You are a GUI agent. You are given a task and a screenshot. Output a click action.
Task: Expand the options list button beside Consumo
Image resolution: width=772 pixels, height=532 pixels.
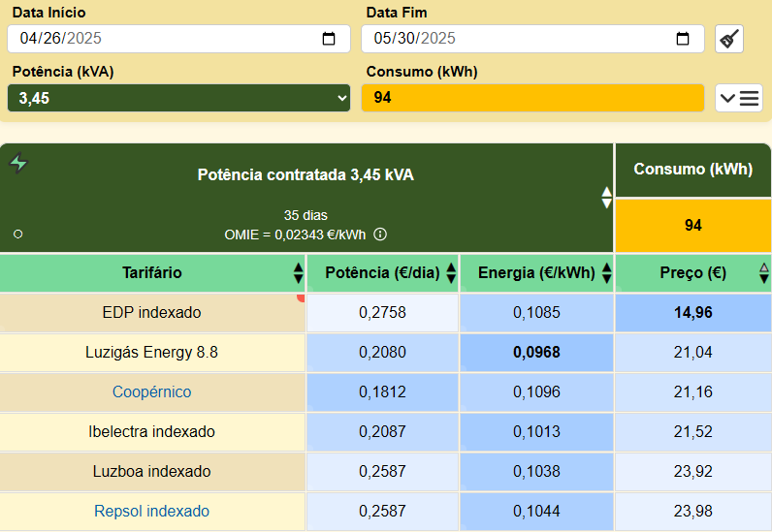pos(739,98)
